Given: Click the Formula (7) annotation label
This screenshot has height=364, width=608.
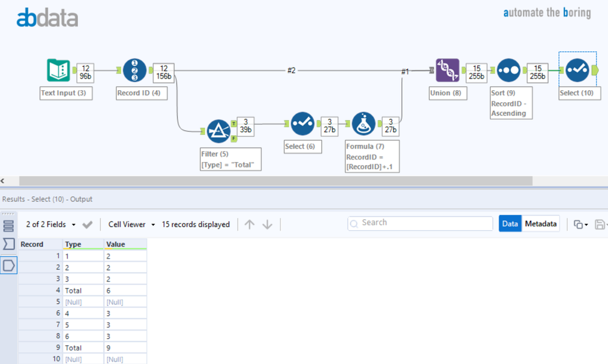Looking at the screenshot, I should 372,156.
